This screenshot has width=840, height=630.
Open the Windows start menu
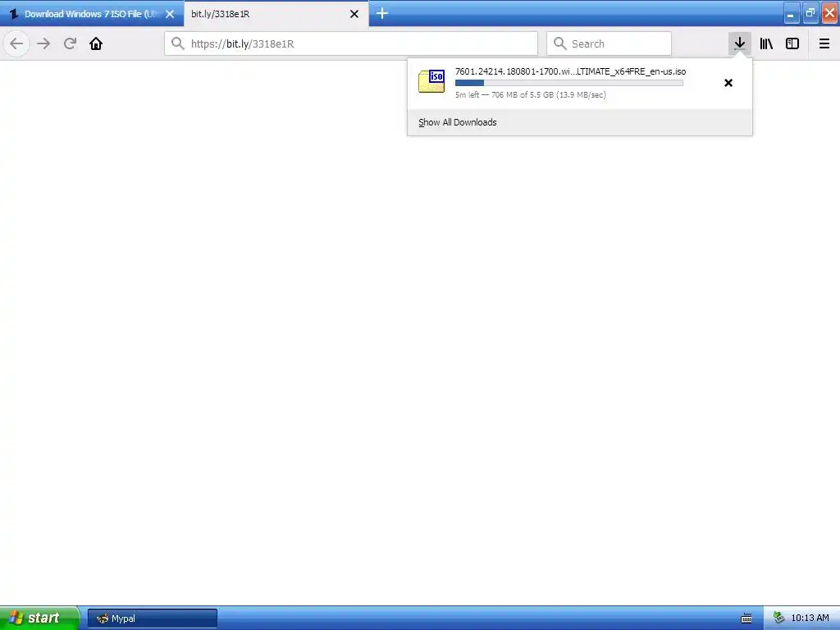pos(39,618)
